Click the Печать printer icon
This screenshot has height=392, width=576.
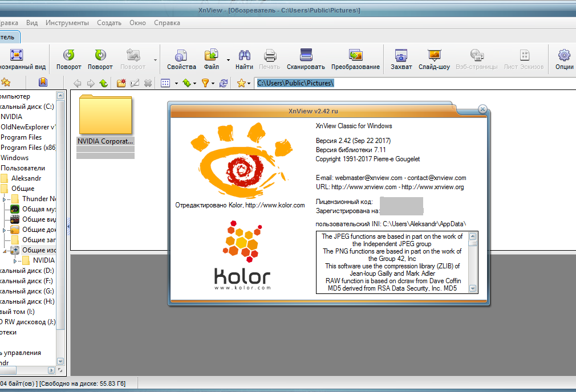[270, 55]
